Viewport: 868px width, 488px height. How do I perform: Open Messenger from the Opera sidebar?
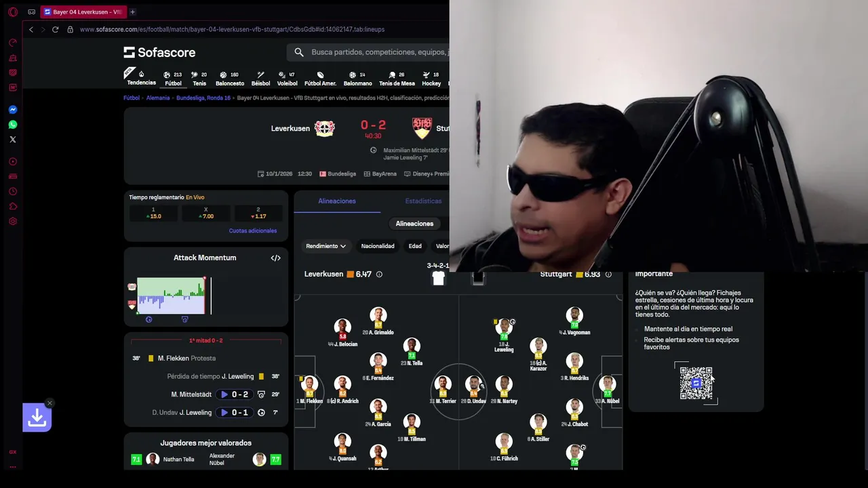coord(12,110)
